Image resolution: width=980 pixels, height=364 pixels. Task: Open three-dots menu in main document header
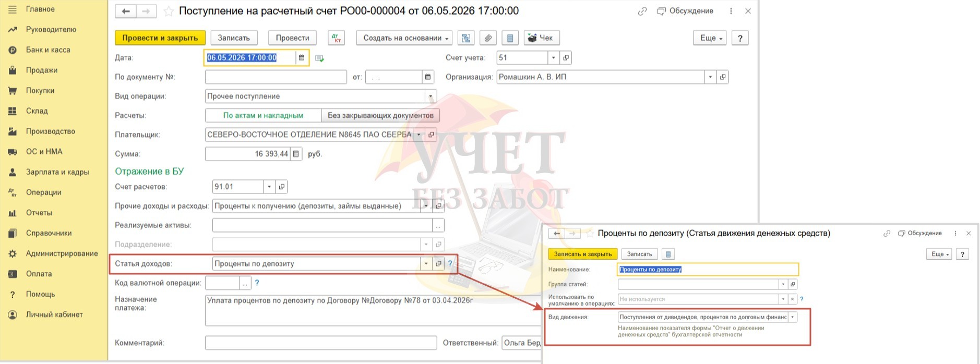pos(731,11)
